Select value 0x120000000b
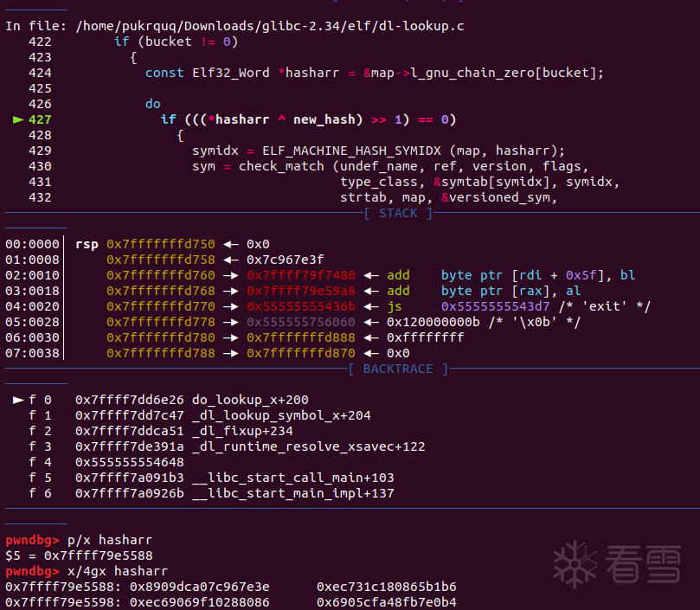700x610 pixels. [433, 323]
